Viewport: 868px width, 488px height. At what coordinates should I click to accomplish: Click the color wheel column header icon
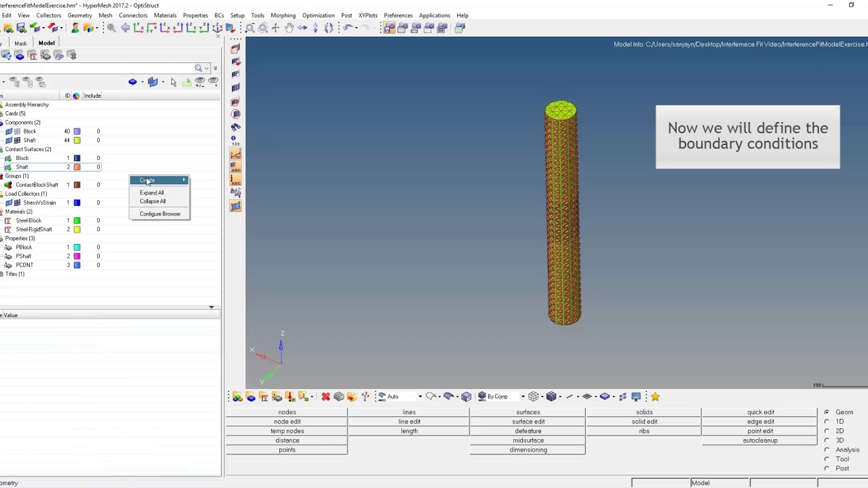[x=76, y=96]
